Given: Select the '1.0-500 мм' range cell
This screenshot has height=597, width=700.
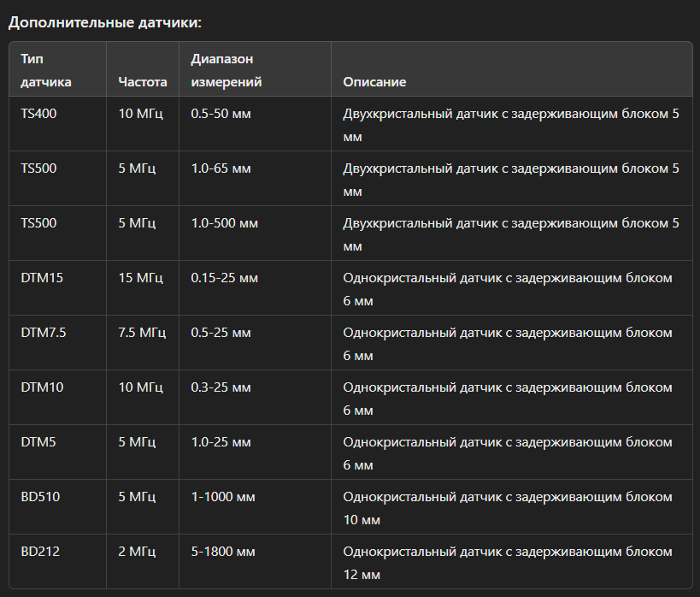Looking at the screenshot, I should 224,222.
